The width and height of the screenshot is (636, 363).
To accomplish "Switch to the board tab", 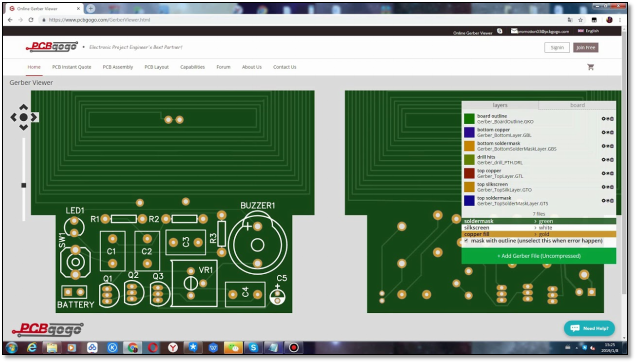I will pyautogui.click(x=577, y=105).
